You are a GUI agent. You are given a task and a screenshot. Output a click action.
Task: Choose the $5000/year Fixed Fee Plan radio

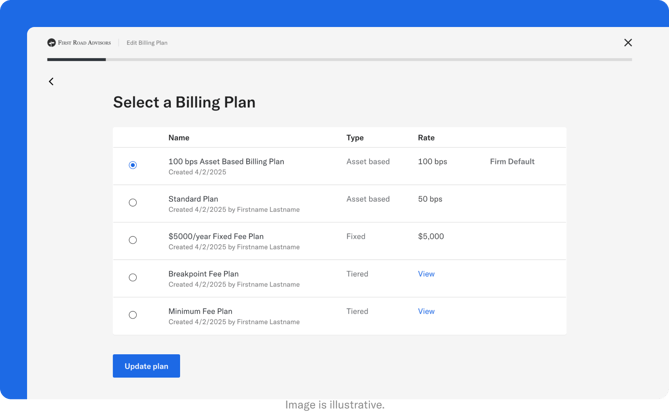click(x=133, y=240)
